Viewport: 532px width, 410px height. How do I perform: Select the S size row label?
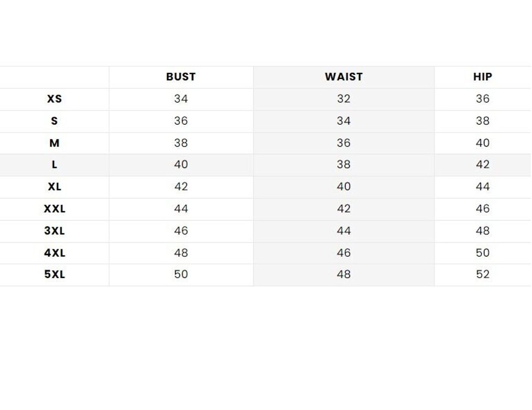pos(54,121)
